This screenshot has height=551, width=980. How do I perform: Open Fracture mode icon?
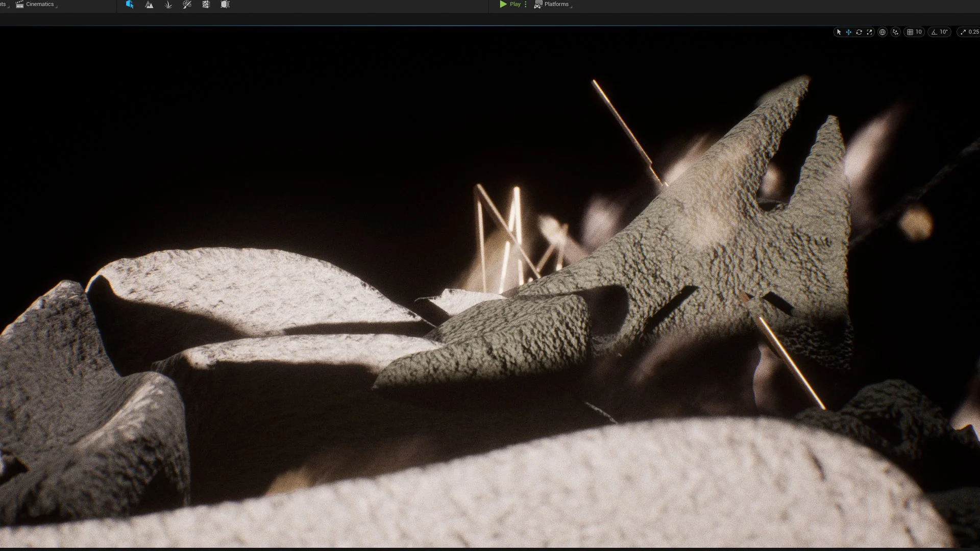coord(206,5)
